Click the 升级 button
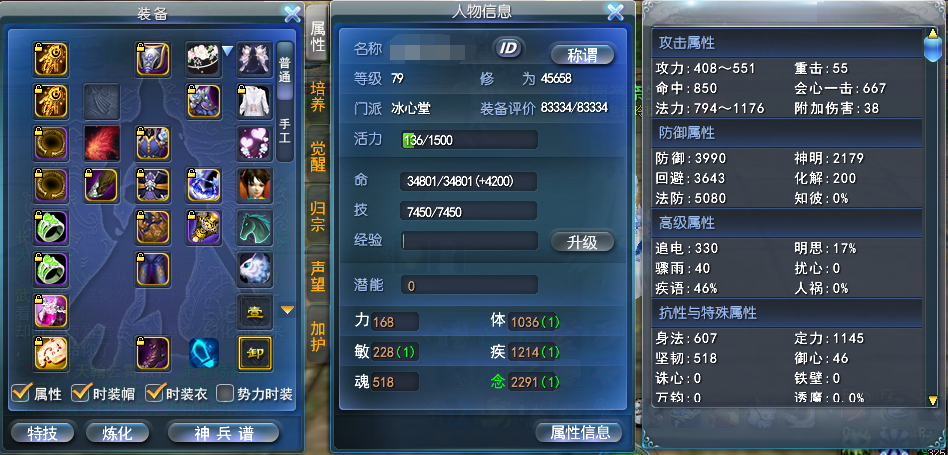Image resolution: width=948 pixels, height=455 pixels. (583, 242)
